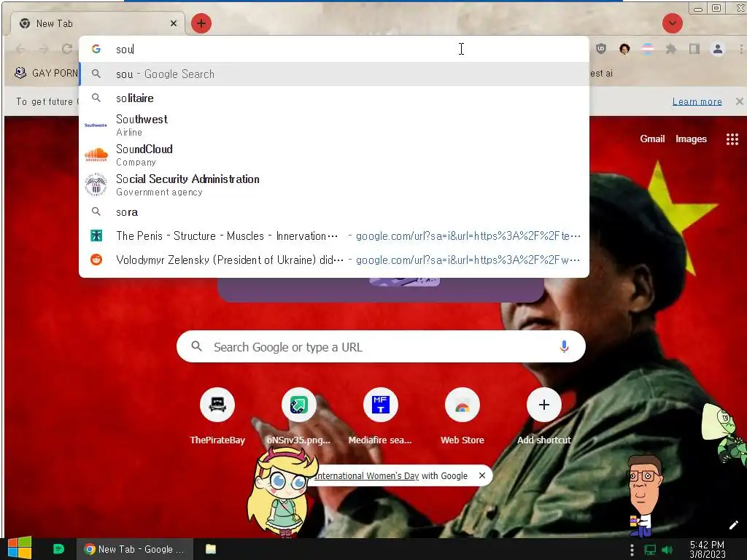Open the green chat app in taskbar
Viewport: 747px width, 560px height.
(58, 549)
